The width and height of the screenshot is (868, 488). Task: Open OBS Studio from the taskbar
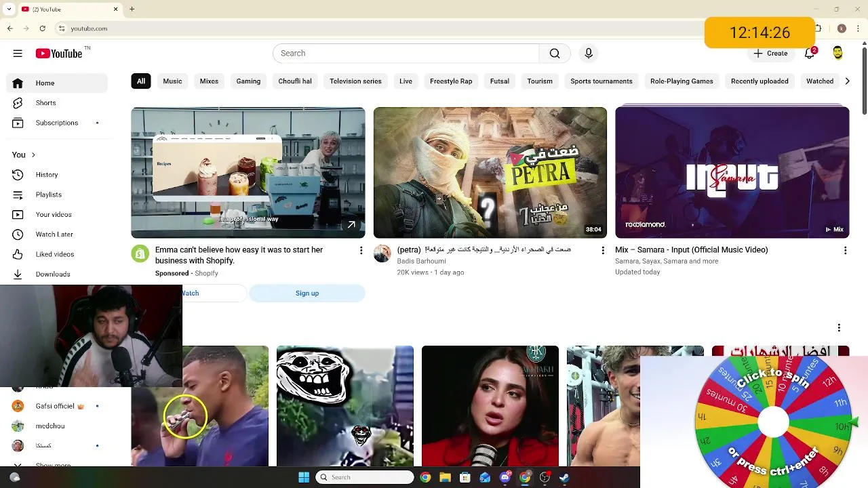(545, 477)
